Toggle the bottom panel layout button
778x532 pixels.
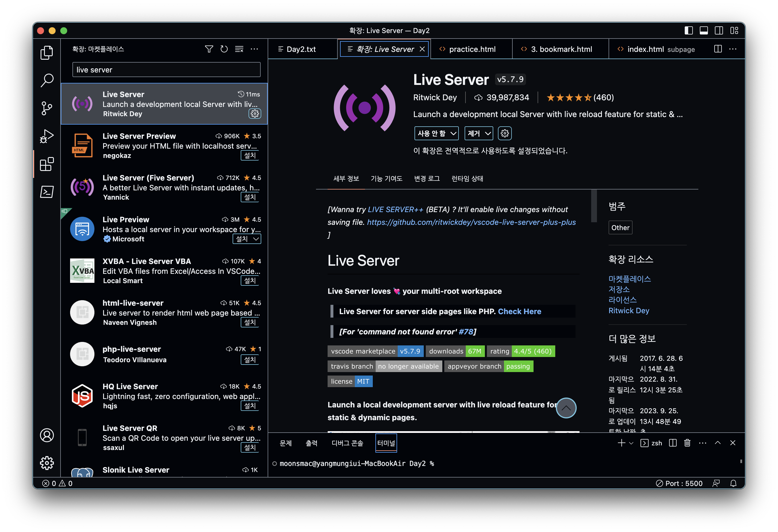(x=704, y=30)
